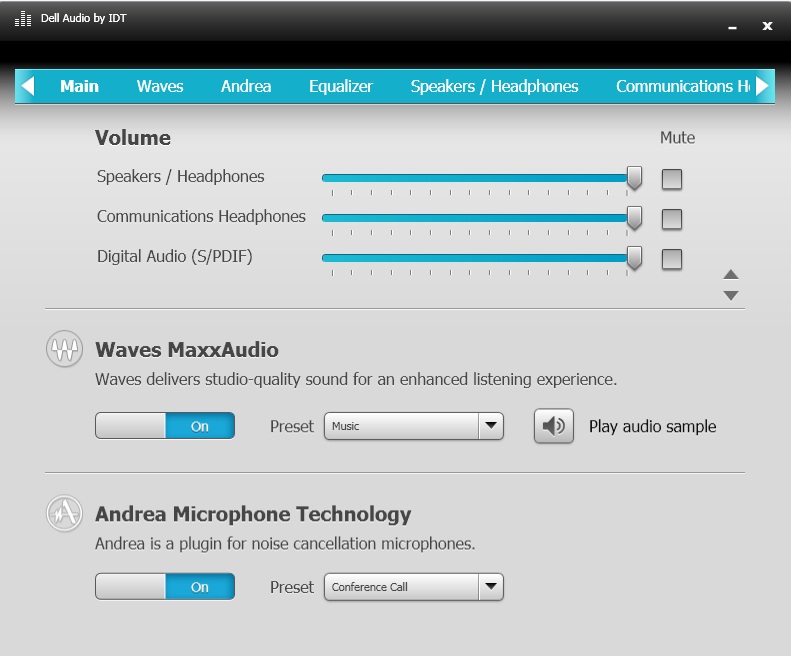Click the Speakers / Headphones volume slider

tap(482, 178)
